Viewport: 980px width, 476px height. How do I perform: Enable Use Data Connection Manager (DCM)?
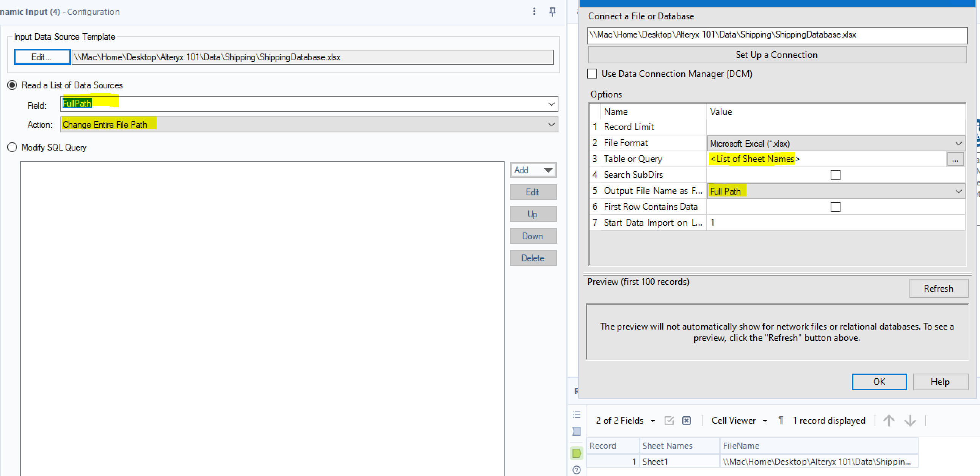point(592,74)
